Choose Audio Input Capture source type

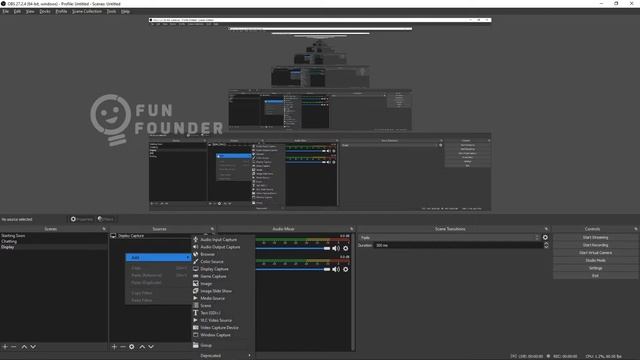click(x=218, y=240)
